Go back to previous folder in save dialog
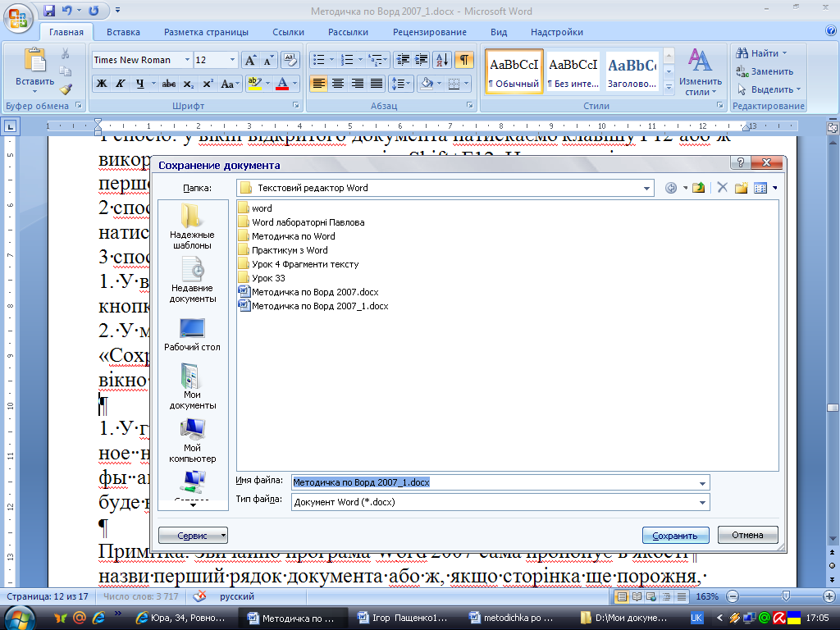The image size is (840, 630). click(x=671, y=188)
